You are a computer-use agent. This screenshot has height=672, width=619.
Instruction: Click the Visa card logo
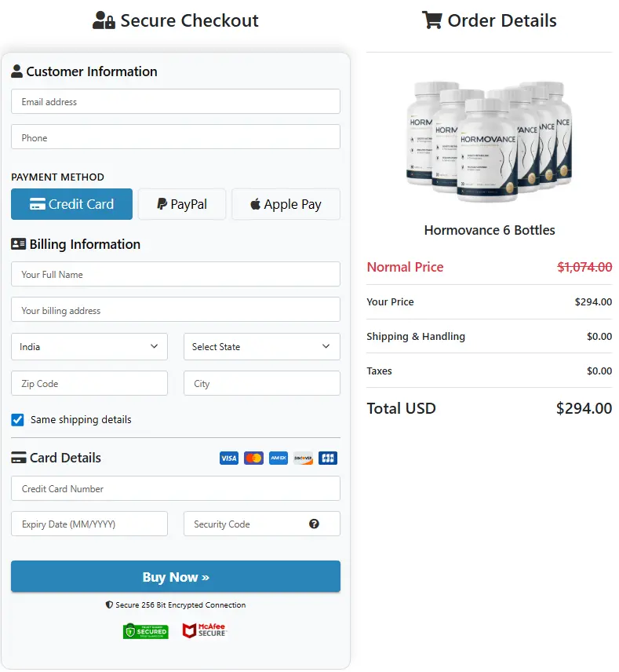pos(229,458)
